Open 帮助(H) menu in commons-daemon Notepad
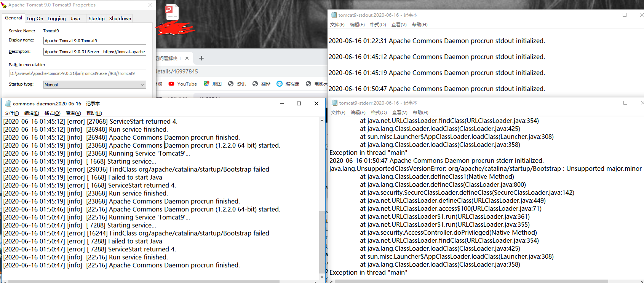This screenshot has width=644, height=283. 94,113
